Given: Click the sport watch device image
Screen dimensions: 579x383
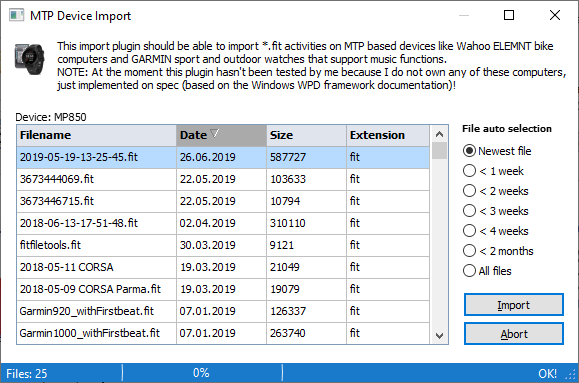Looking at the screenshot, I should 30,58.
